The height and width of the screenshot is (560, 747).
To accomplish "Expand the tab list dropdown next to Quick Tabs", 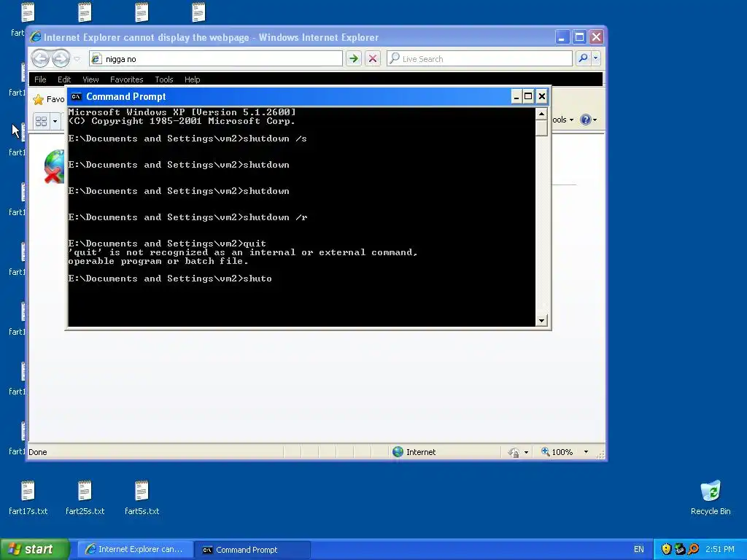I will tap(55, 121).
